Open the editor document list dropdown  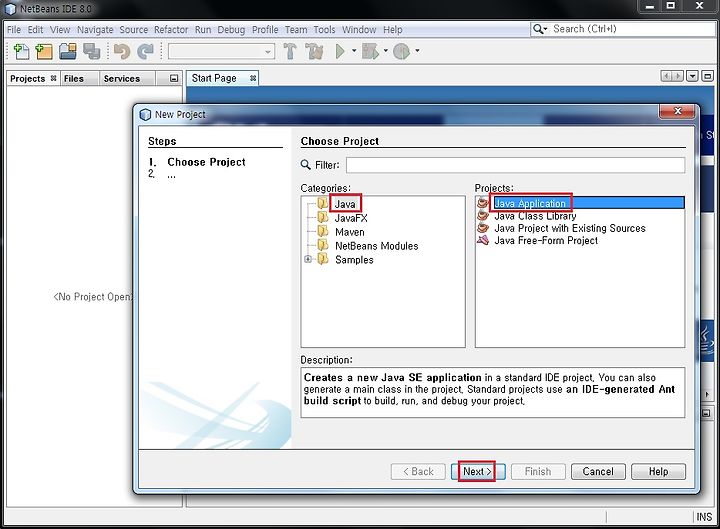692,76
